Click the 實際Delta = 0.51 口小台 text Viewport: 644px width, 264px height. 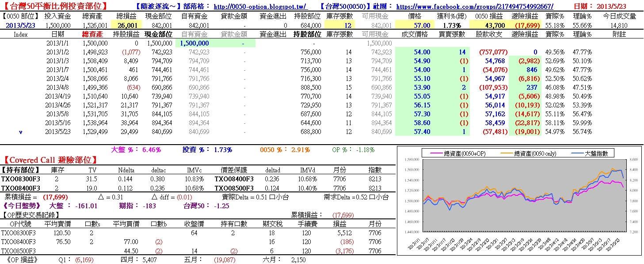point(254,197)
